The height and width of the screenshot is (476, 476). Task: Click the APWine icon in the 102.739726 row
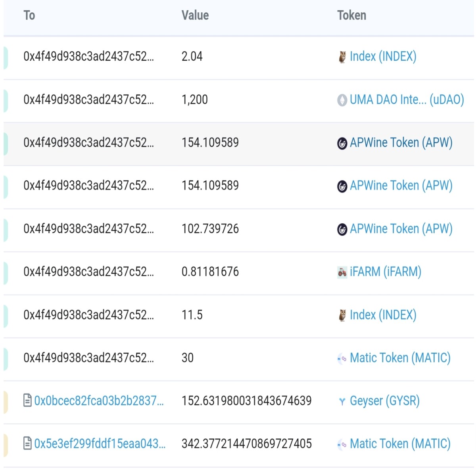tap(342, 229)
